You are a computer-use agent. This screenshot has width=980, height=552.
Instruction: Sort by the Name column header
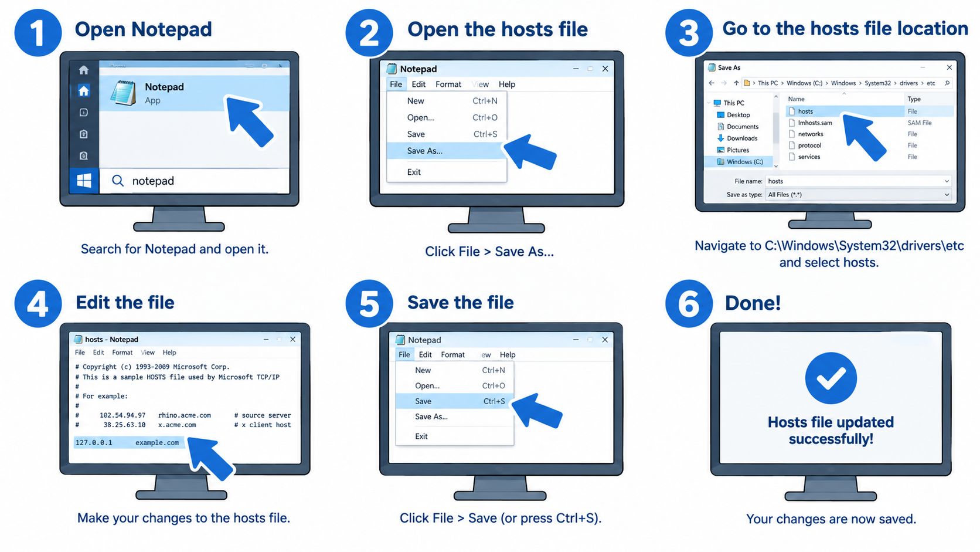796,99
